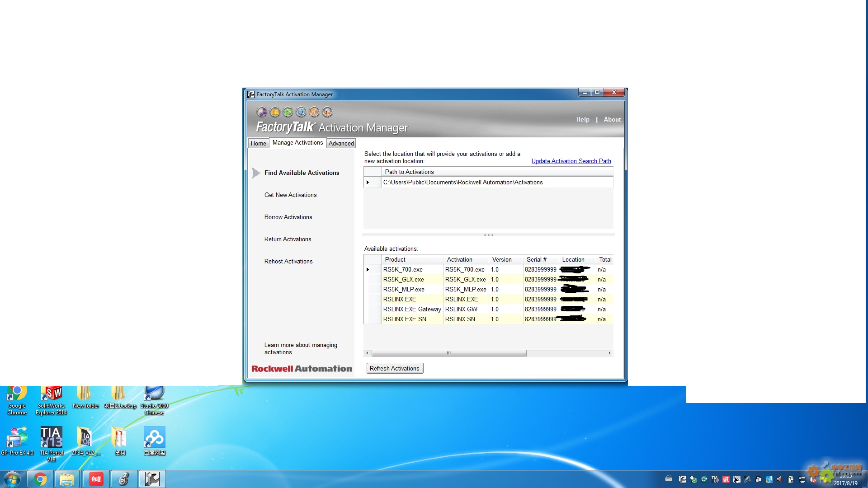Open Chrome from the taskbar
868x488 pixels.
[x=40, y=479]
